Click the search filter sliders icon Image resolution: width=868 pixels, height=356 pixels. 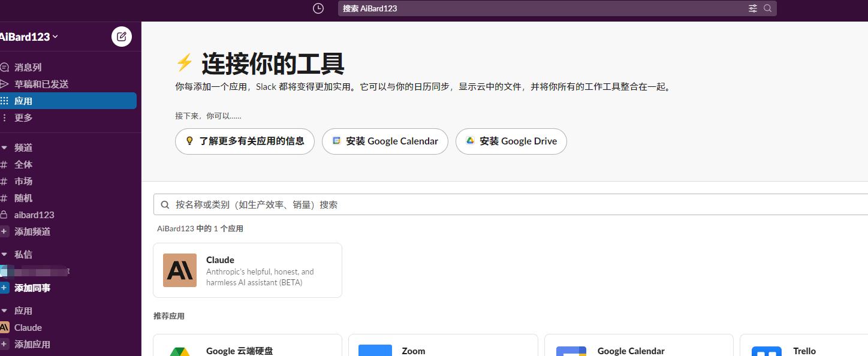753,8
